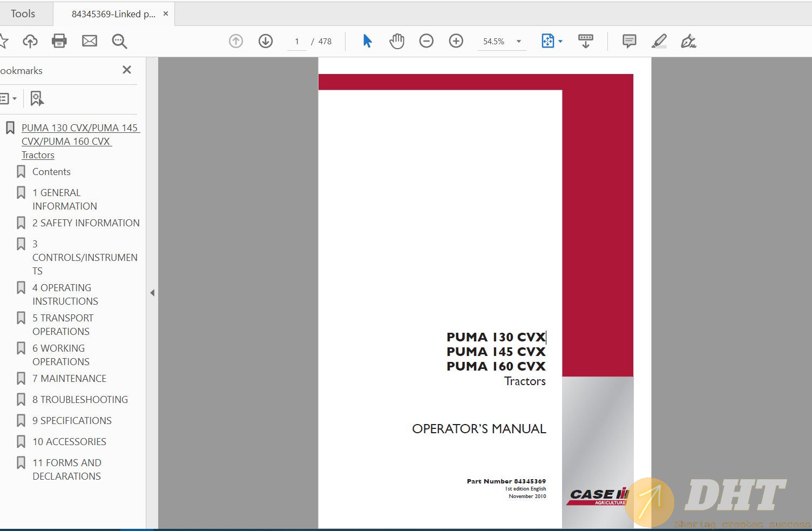Send file by email envelope icon
Viewport: 812px width, 531px height.
pyautogui.click(x=89, y=41)
